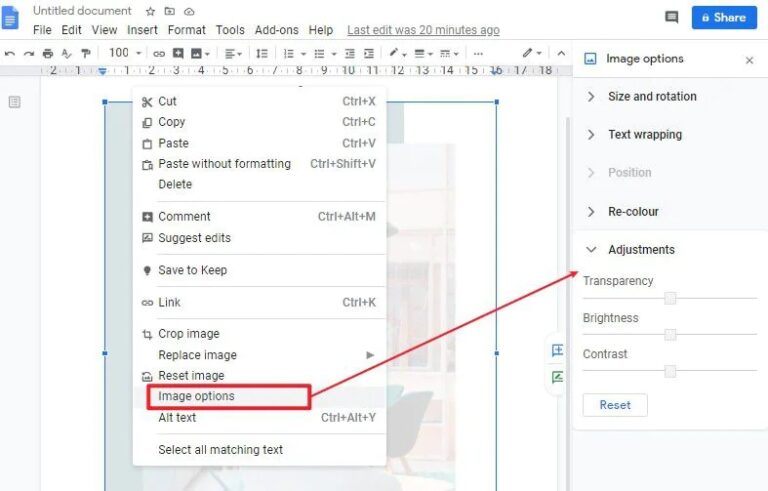Screen dimensions: 768x491
Task: Click the undo arrow icon
Action: coord(9,53)
